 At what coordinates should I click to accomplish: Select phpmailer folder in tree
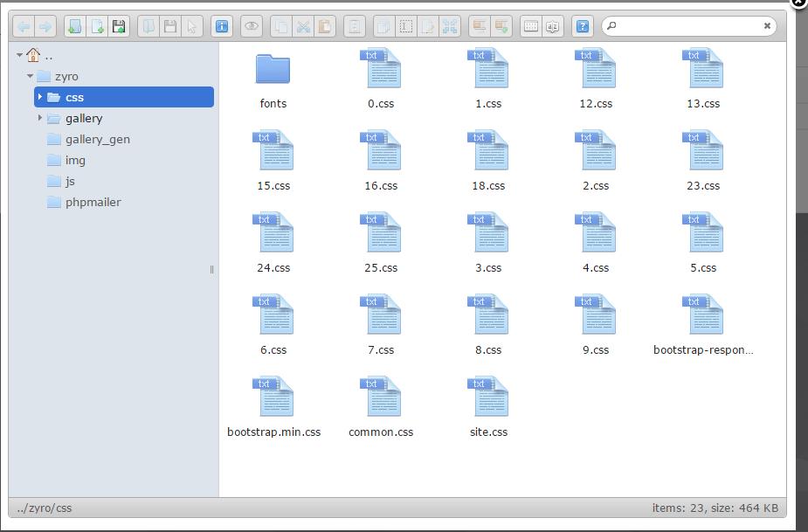[84, 203]
